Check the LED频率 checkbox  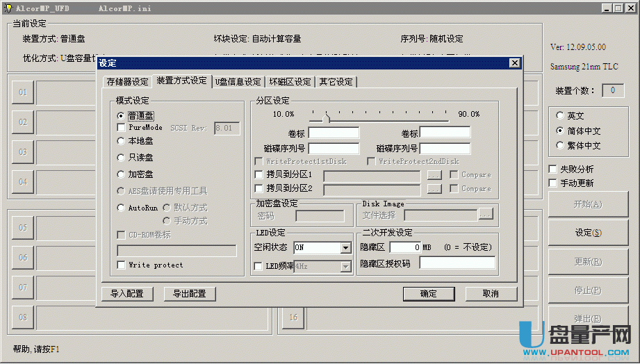[259, 266]
